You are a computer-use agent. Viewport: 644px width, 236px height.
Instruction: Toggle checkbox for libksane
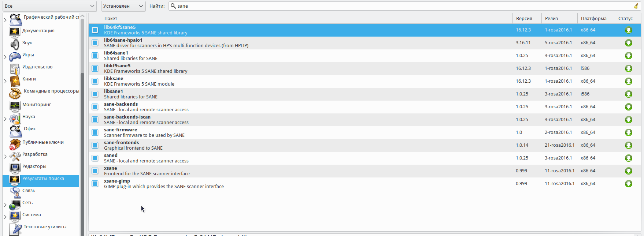pos(95,81)
